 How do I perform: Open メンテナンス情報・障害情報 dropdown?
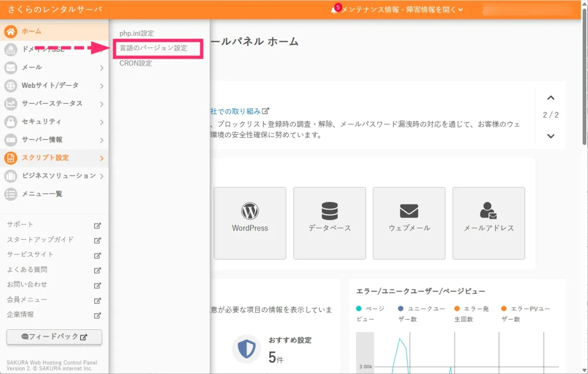(x=401, y=10)
